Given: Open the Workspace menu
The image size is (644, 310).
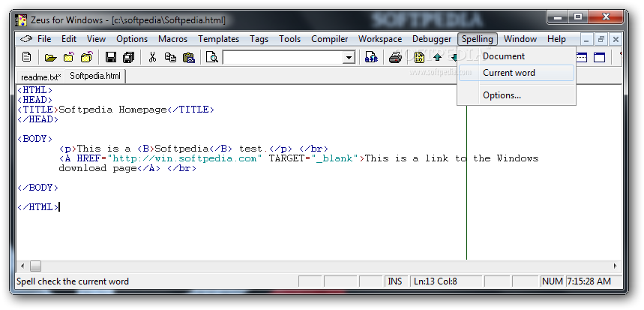Looking at the screenshot, I should click(380, 39).
